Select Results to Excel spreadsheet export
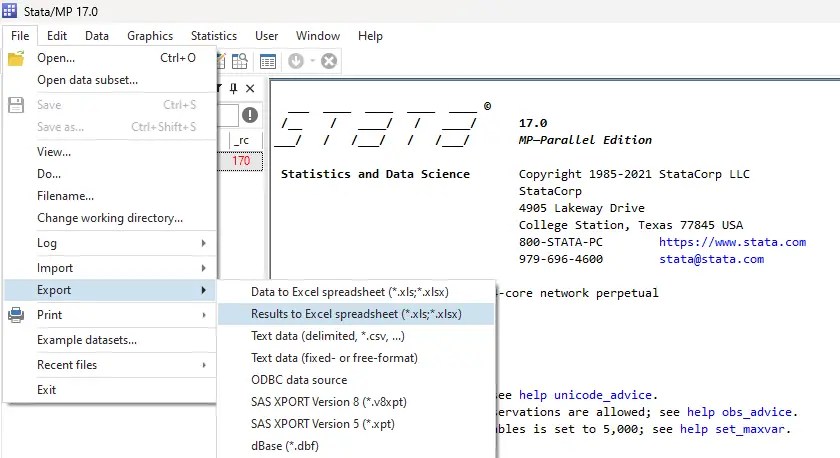Viewport: 840px width, 458px height. coord(356,314)
